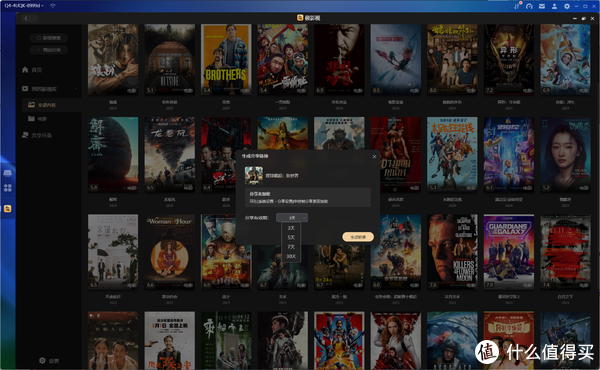This screenshot has width=600, height=370.
Task: Click the search pill button in the sidebar
Action: click(x=49, y=38)
